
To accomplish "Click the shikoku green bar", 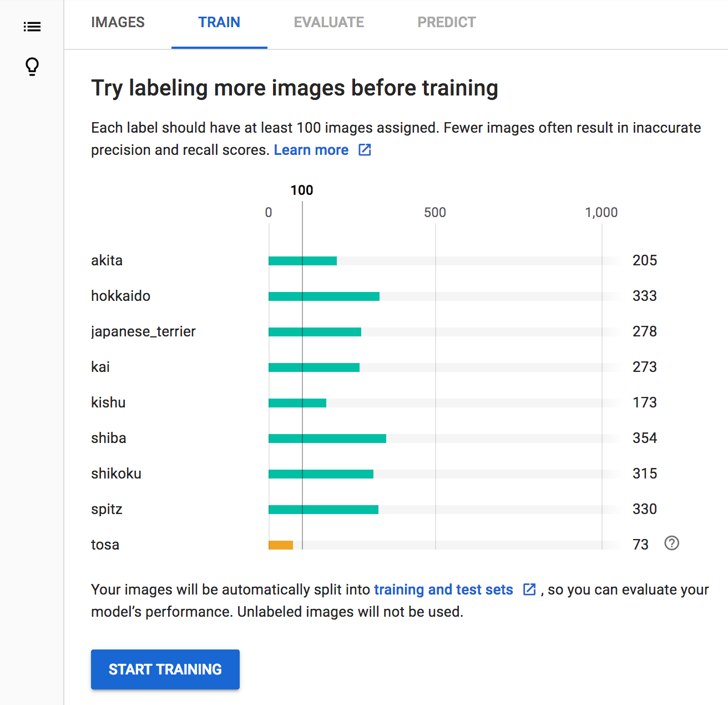I will [x=321, y=474].
